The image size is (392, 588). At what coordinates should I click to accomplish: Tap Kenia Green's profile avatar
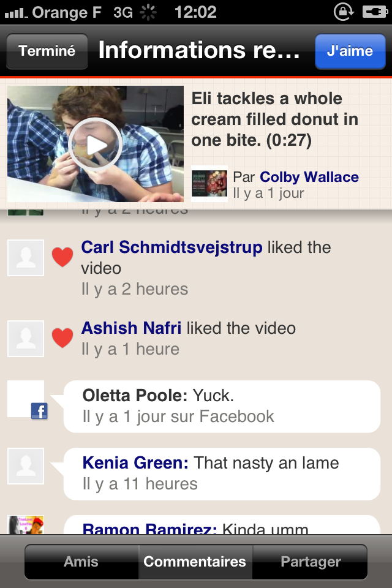(x=26, y=466)
